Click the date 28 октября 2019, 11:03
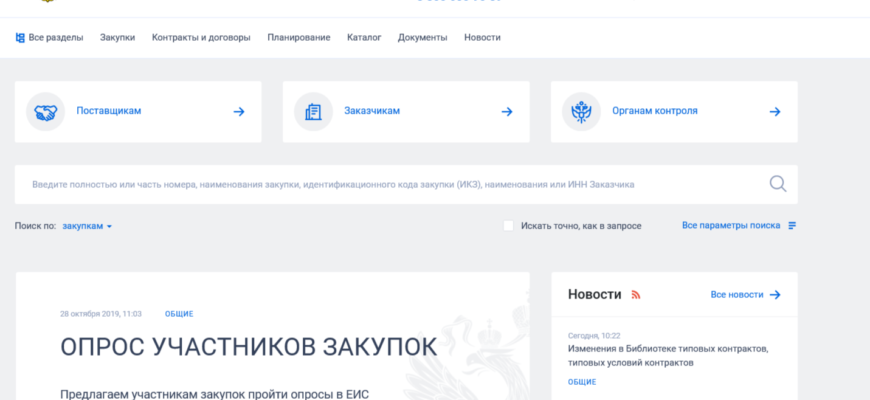 101,314
